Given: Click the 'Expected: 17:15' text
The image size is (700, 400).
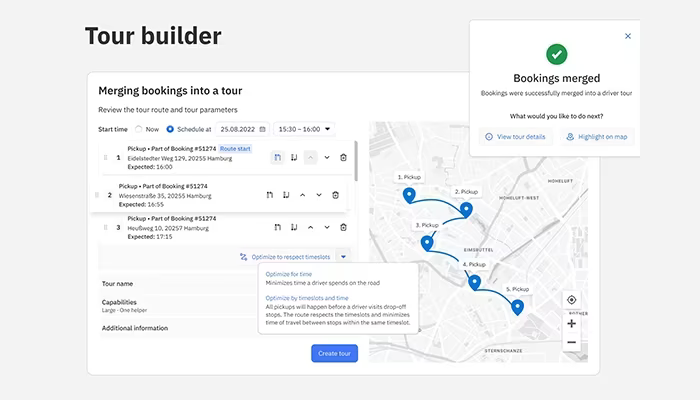Looking at the screenshot, I should (150, 237).
